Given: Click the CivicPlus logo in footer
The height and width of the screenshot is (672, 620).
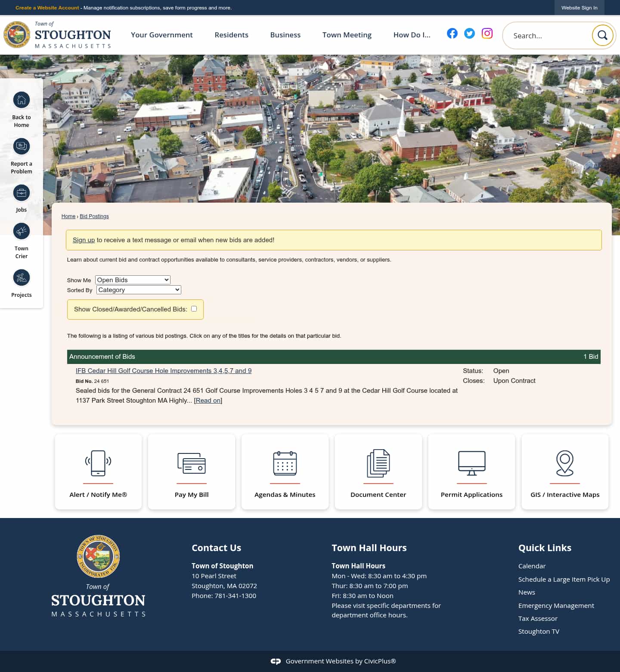Looking at the screenshot, I should tap(276, 661).
